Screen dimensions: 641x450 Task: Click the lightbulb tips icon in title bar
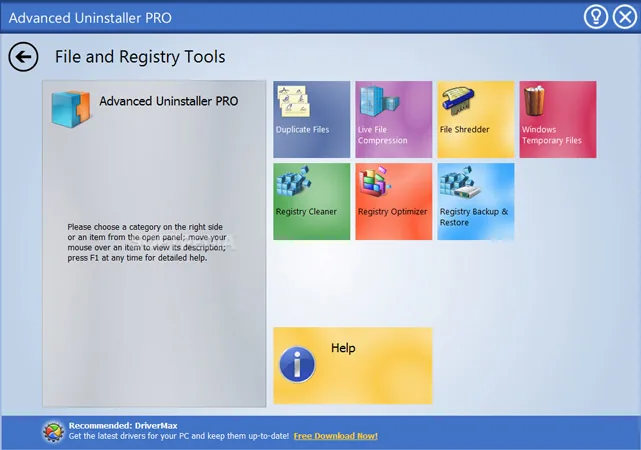(595, 17)
